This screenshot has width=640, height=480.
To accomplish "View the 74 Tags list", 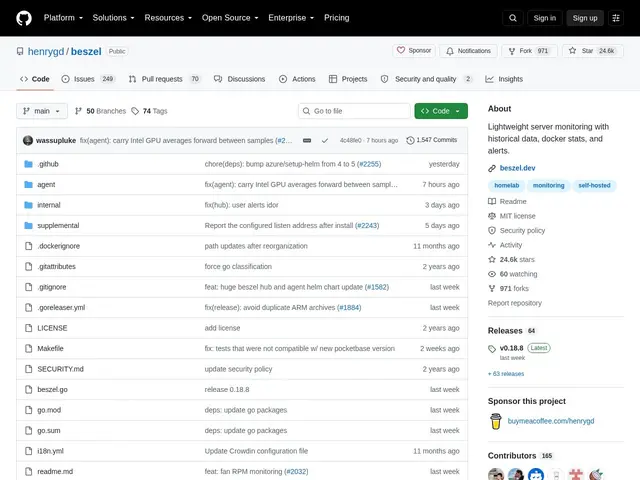I will tap(149, 111).
